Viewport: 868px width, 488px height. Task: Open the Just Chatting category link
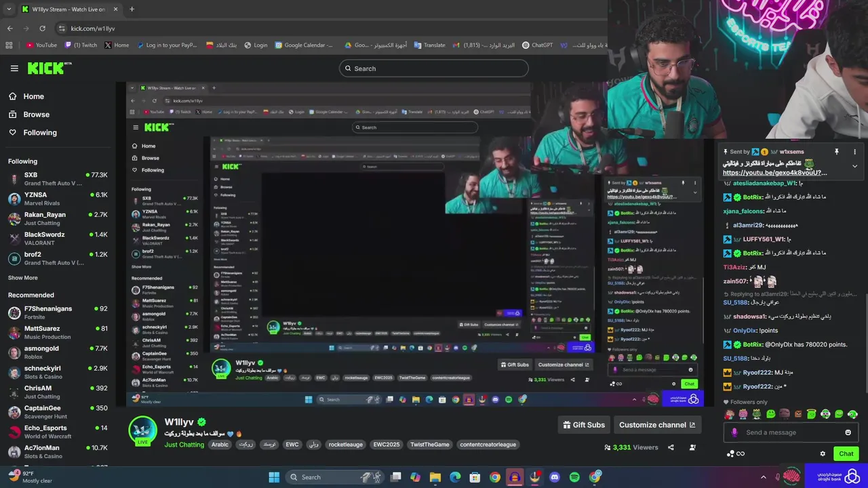(184, 445)
